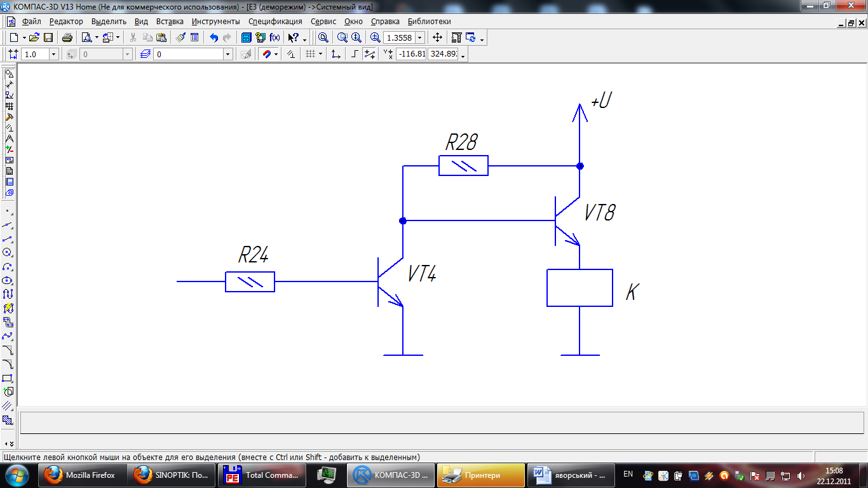Toggle the snap magnet button
868x488 pixels.
(x=266, y=55)
